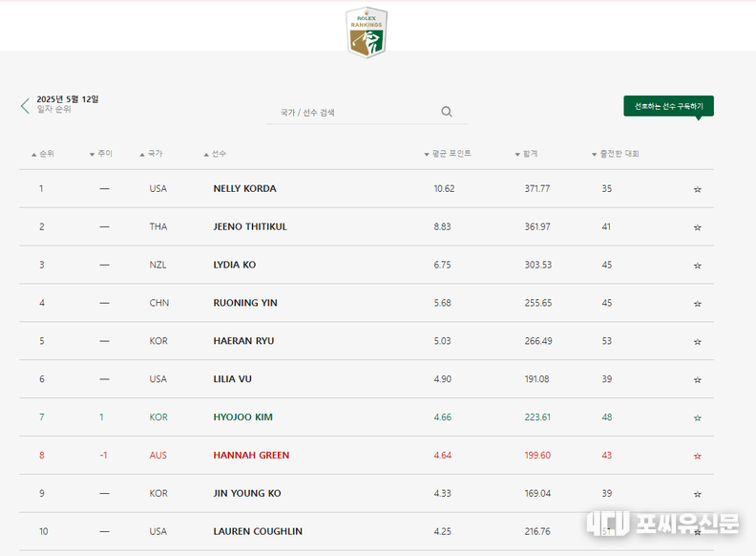Open Lauren Coughlin player profile
Viewport: 756px width, 556px height.
point(258,531)
